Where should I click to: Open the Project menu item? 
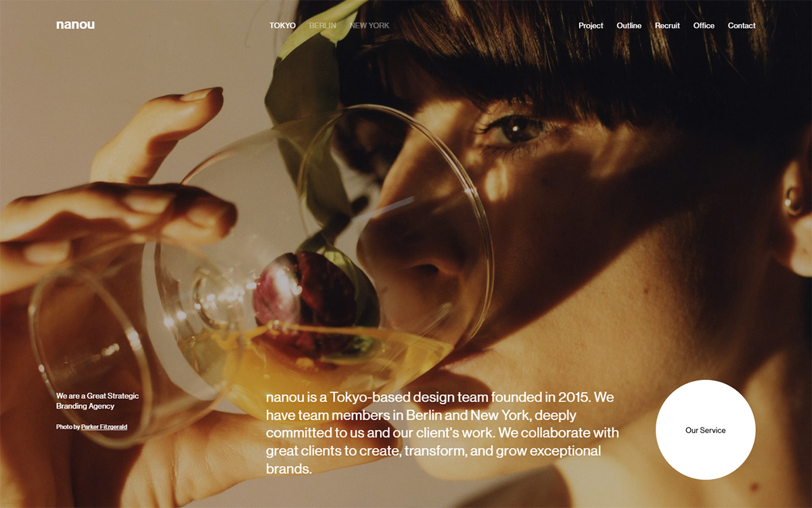[591, 26]
